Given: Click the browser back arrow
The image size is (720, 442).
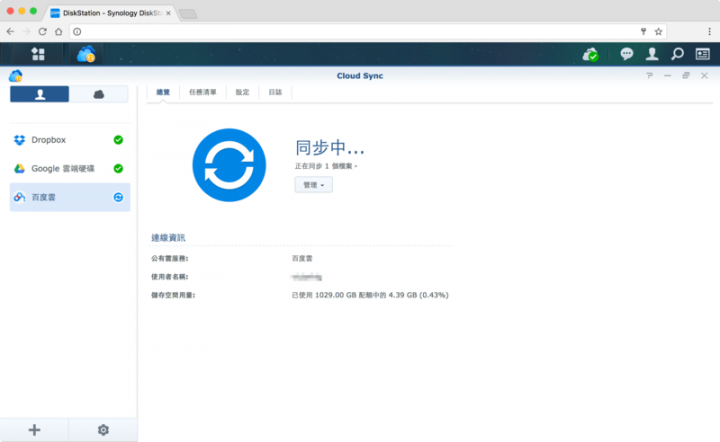Looking at the screenshot, I should point(10,32).
